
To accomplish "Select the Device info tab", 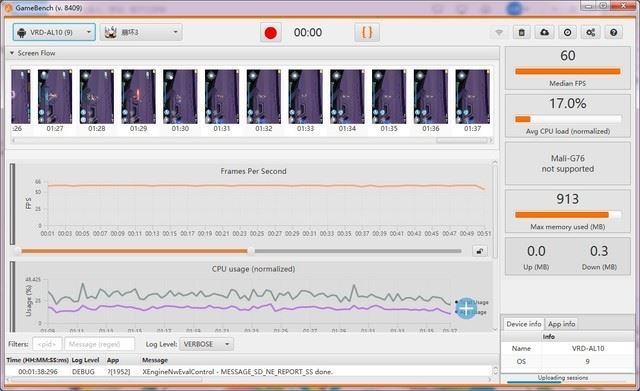I will 523,324.
